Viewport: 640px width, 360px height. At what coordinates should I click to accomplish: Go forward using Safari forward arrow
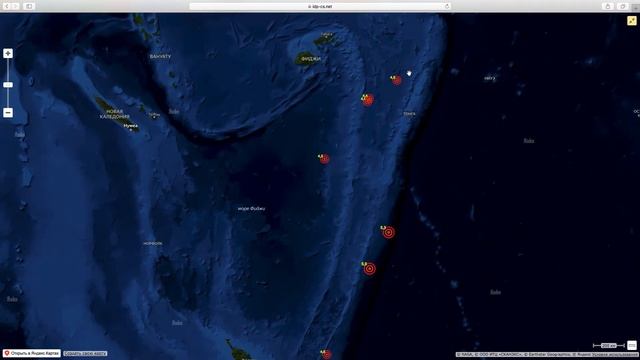(x=16, y=6)
